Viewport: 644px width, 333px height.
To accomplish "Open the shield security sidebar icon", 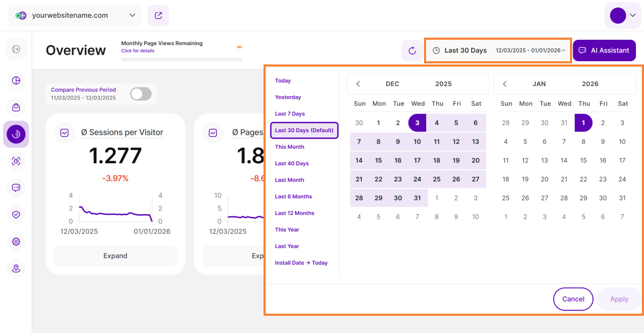I will pos(16,215).
